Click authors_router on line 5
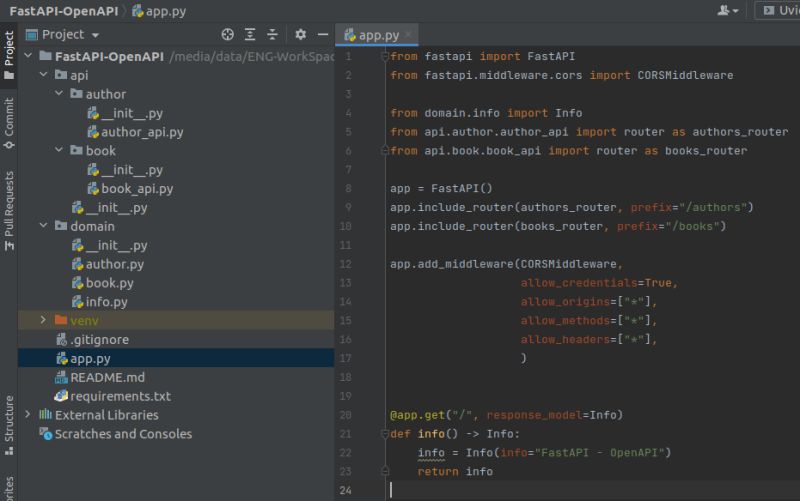Screen dimensions: 800x501 (x=740, y=132)
